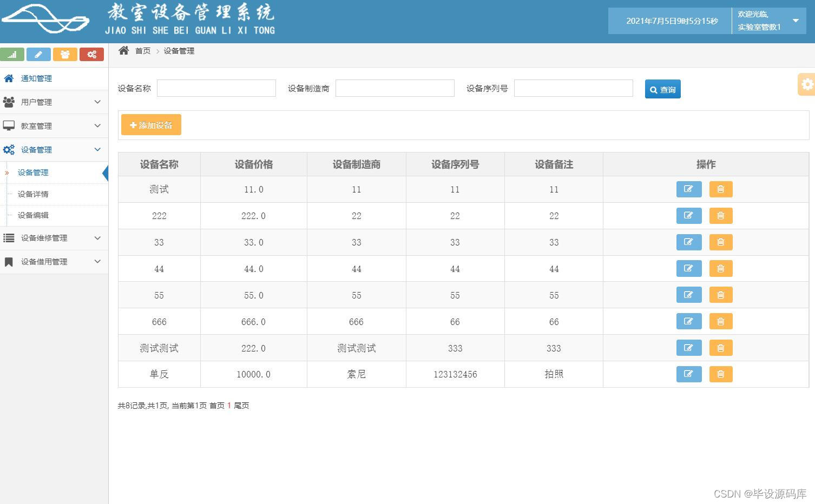815x504 pixels.
Task: Click the 666.0 price cell
Action: point(254,322)
